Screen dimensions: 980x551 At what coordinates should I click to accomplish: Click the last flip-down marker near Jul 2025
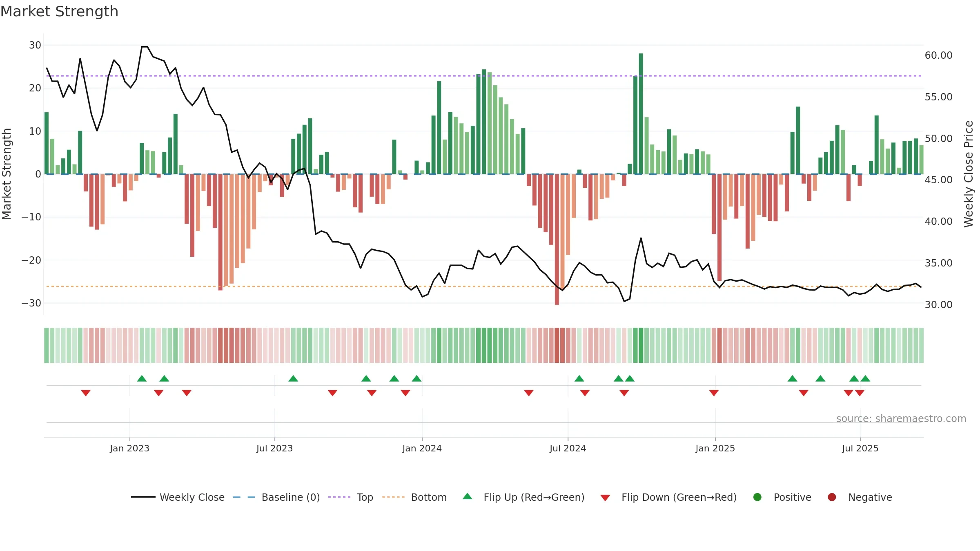tap(860, 393)
